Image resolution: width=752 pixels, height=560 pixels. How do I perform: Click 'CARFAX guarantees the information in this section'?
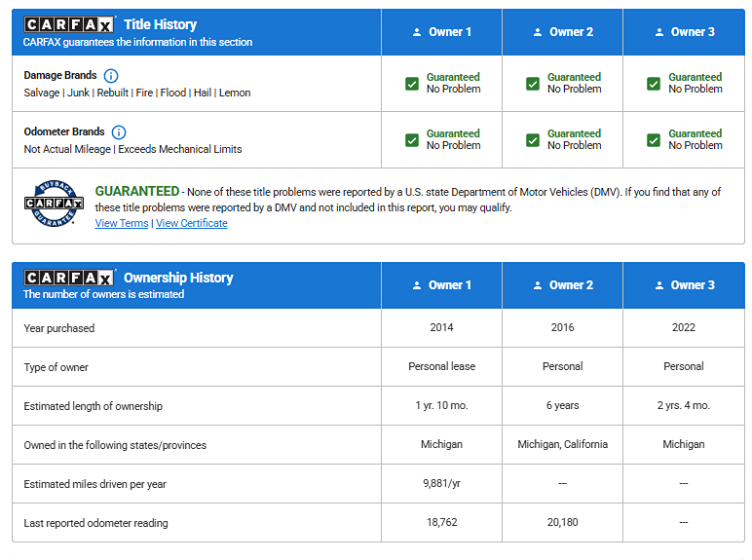(x=137, y=42)
